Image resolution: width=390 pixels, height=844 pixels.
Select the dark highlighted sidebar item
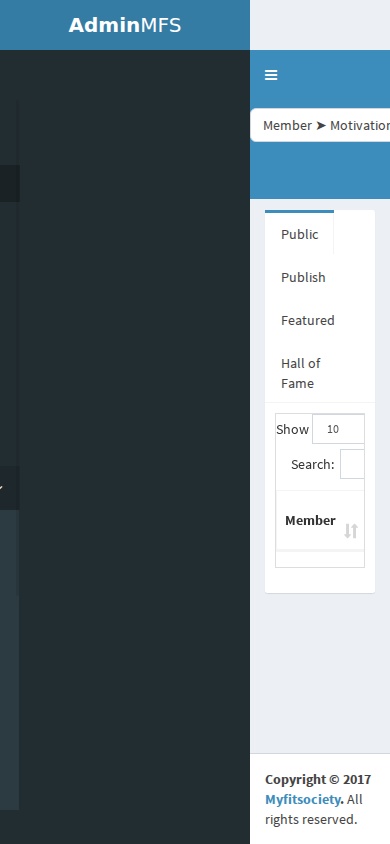point(10,184)
